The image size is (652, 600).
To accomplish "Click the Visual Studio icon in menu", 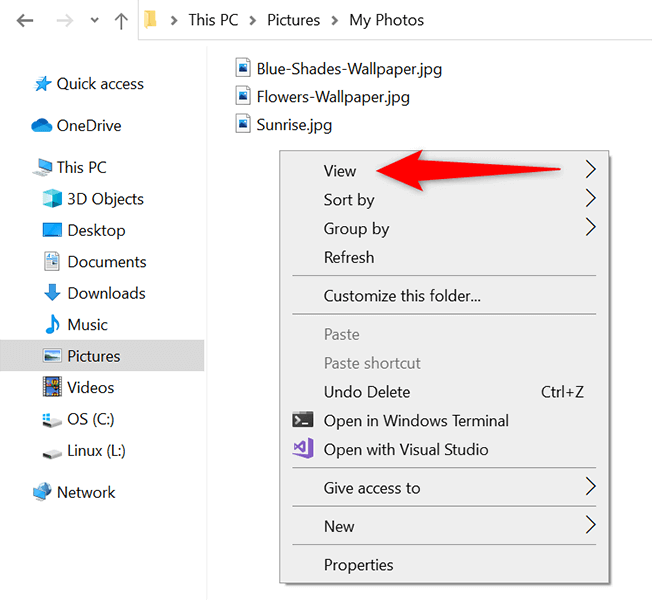I will (x=303, y=449).
